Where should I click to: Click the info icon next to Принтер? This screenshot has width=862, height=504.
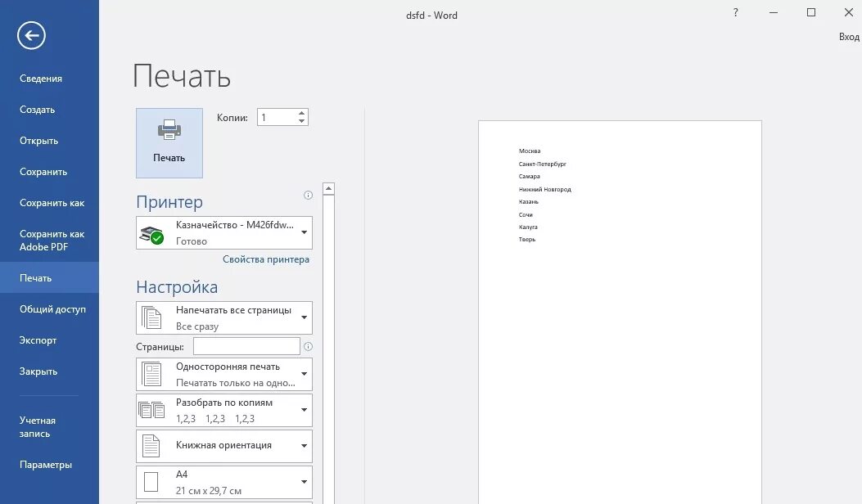click(x=308, y=195)
